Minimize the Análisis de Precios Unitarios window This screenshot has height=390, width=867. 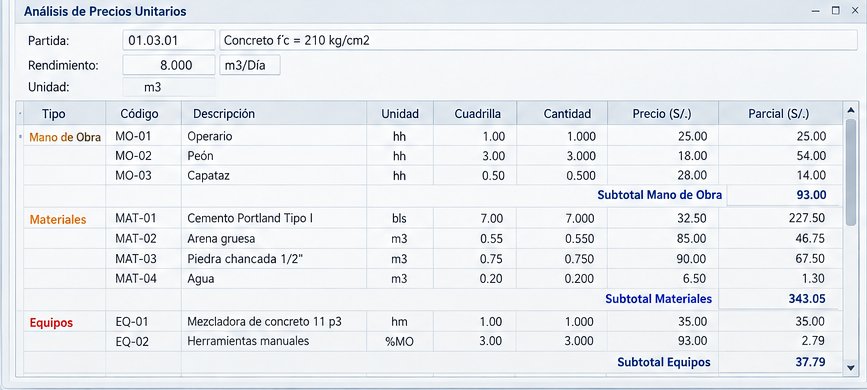[x=816, y=11]
